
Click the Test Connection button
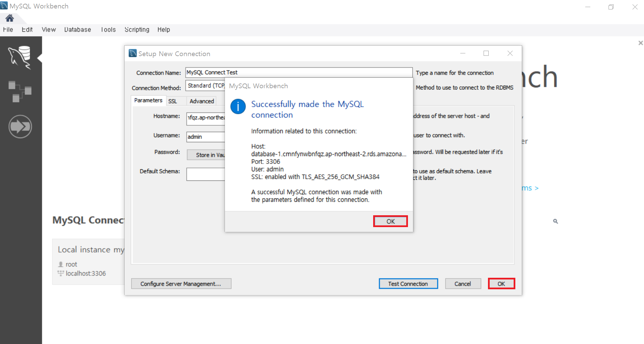(408, 284)
